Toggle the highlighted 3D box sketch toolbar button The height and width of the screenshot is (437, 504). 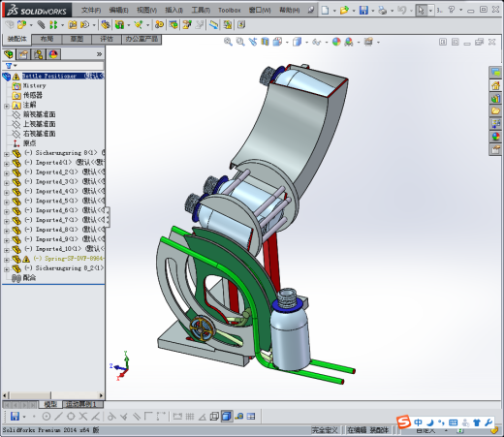tap(227, 417)
